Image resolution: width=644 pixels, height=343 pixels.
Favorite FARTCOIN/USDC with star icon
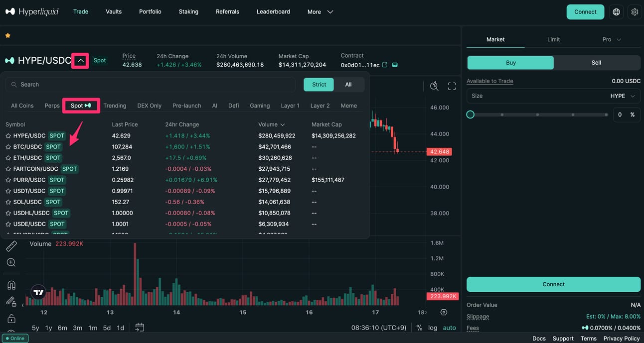[x=8, y=169]
